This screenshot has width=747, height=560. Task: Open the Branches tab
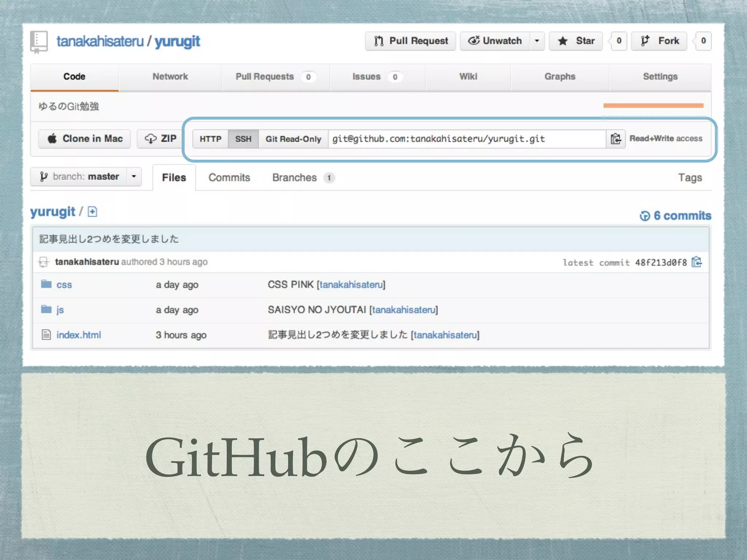tap(303, 178)
